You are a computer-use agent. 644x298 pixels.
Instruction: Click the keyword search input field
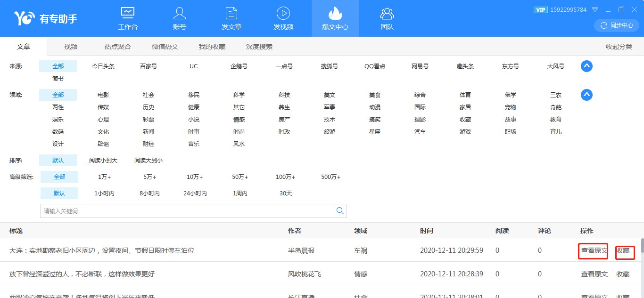pos(188,211)
